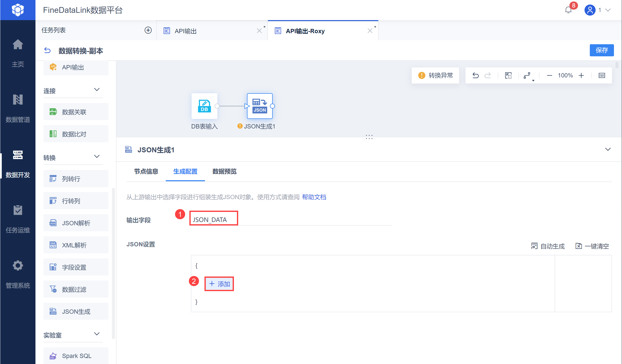Close the API输出 tab

259,31
